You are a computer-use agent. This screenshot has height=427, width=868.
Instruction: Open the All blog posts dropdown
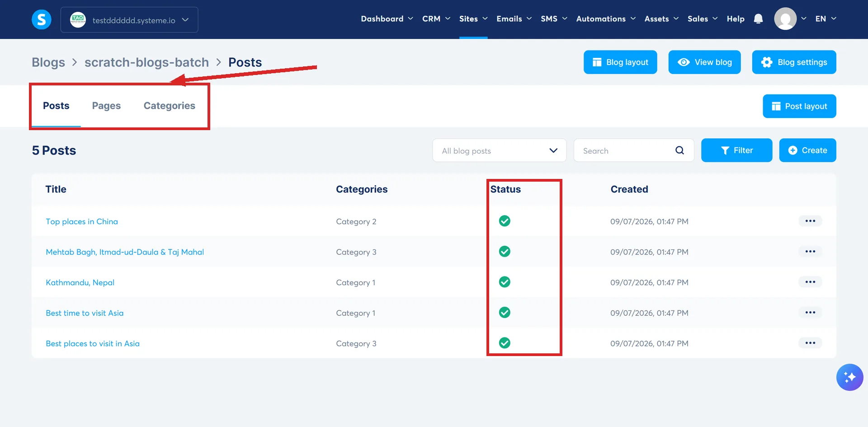coord(500,150)
